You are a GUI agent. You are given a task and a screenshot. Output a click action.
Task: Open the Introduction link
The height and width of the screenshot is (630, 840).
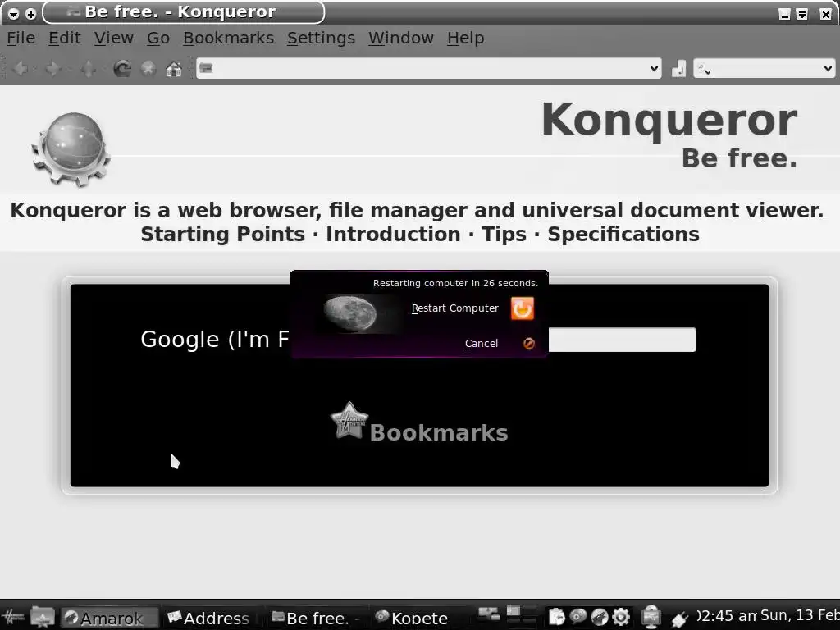click(x=393, y=234)
